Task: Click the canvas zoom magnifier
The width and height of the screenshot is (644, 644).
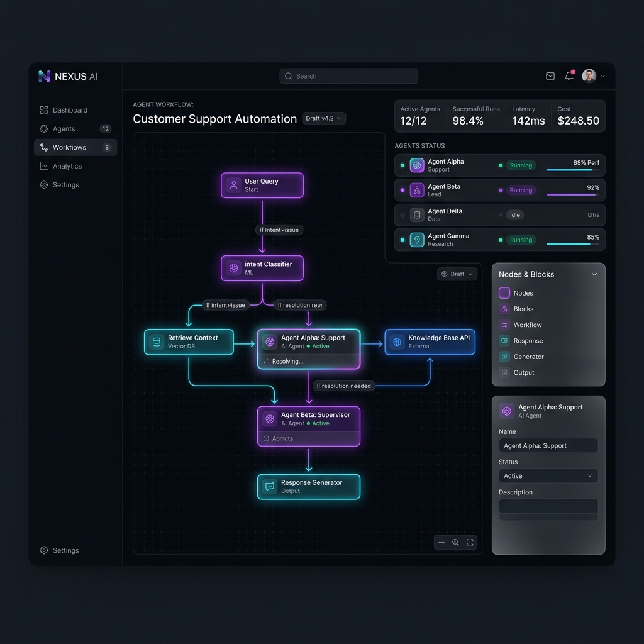Action: point(455,543)
